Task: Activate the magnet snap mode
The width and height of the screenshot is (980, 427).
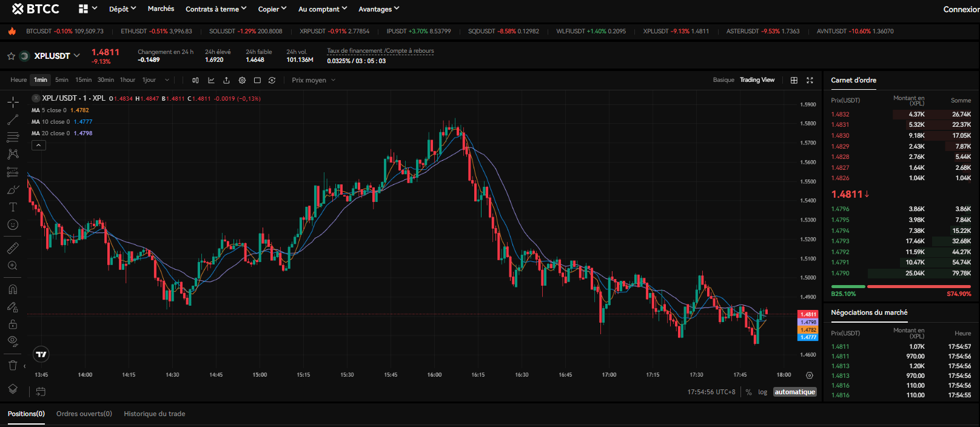Action: [x=13, y=289]
